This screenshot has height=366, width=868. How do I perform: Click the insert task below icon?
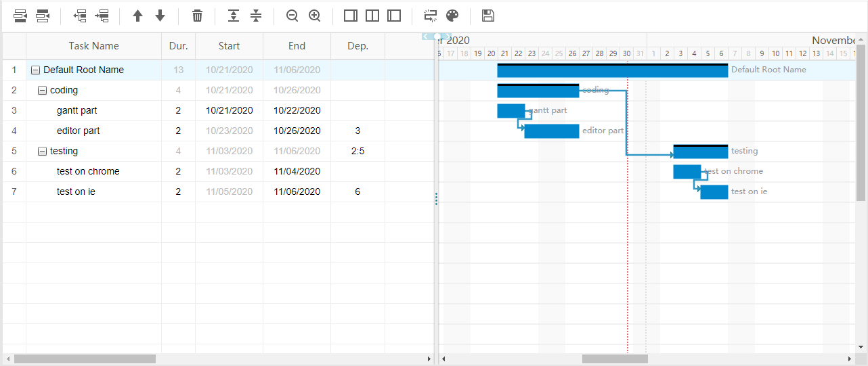pyautogui.click(x=43, y=16)
